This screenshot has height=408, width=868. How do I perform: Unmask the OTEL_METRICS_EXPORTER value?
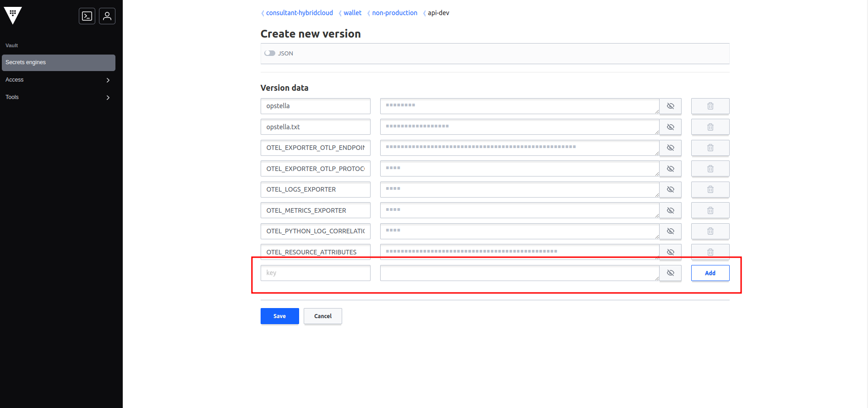(670, 210)
